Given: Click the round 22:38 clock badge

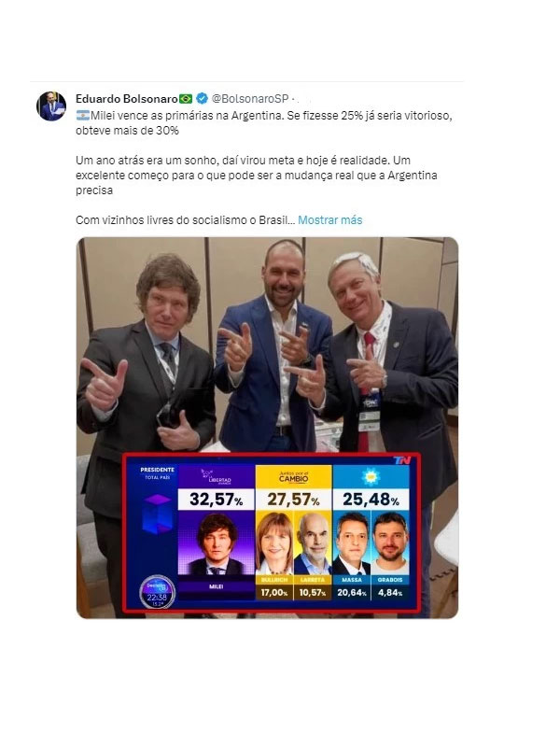Looking at the screenshot, I should point(157,593).
